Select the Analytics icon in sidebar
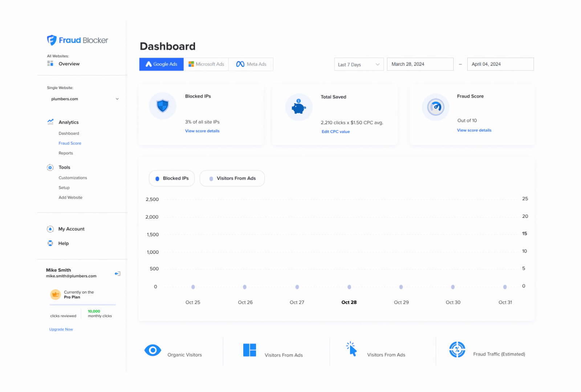 coord(50,122)
